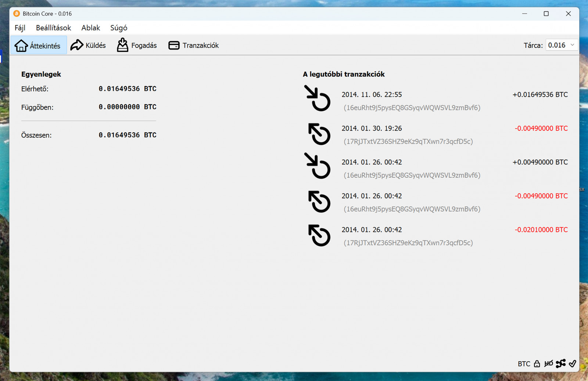Click the -0.02010000 BTC amount
This screenshot has height=381, width=588.
point(541,229)
